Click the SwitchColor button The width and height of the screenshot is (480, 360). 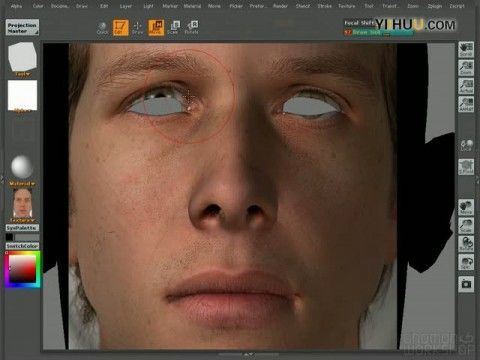[22, 246]
